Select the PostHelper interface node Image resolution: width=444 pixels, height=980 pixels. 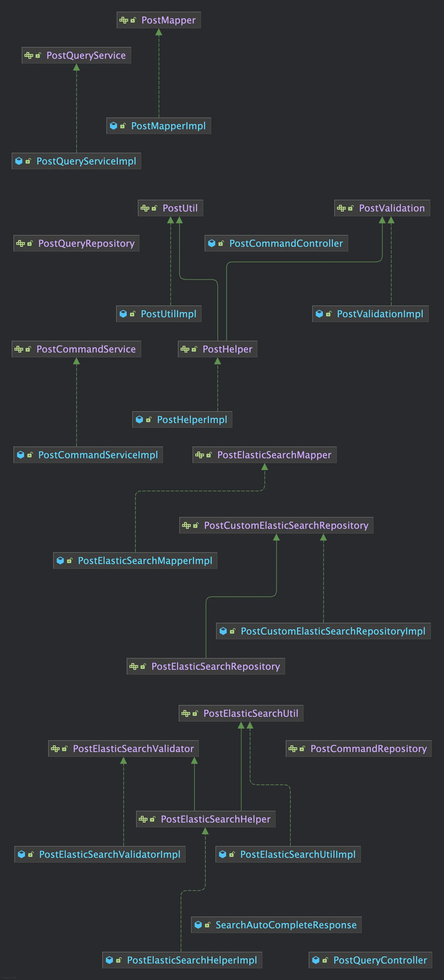(x=217, y=349)
